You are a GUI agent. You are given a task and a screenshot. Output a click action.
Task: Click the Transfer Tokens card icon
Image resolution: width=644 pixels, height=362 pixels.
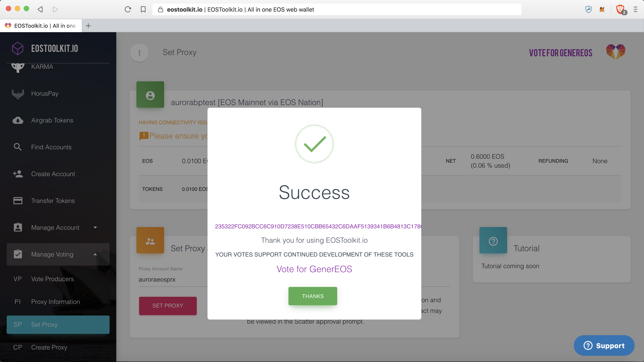18,201
